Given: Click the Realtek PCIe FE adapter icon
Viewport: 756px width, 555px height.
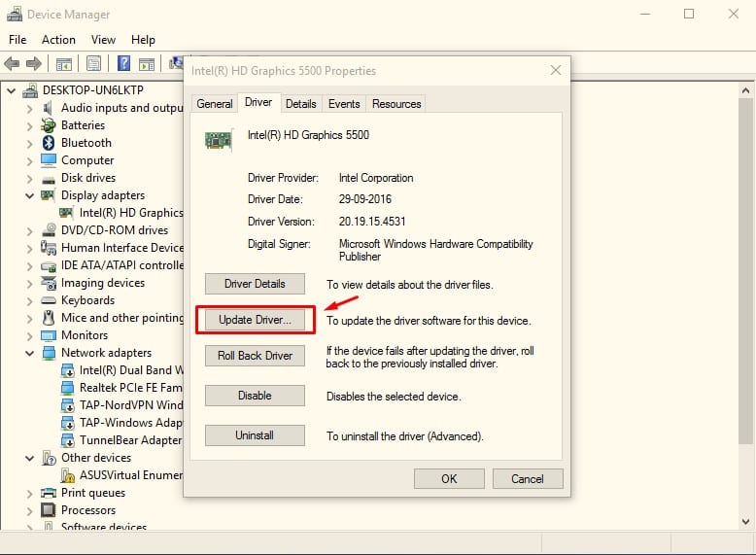Looking at the screenshot, I should click(x=67, y=388).
